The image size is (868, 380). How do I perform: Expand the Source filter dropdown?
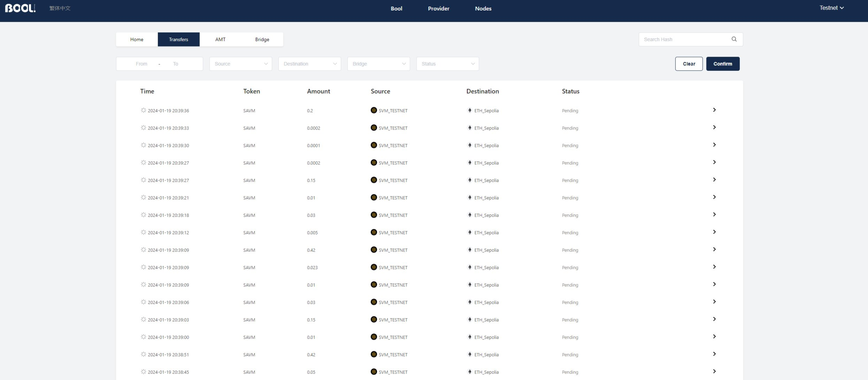point(241,64)
